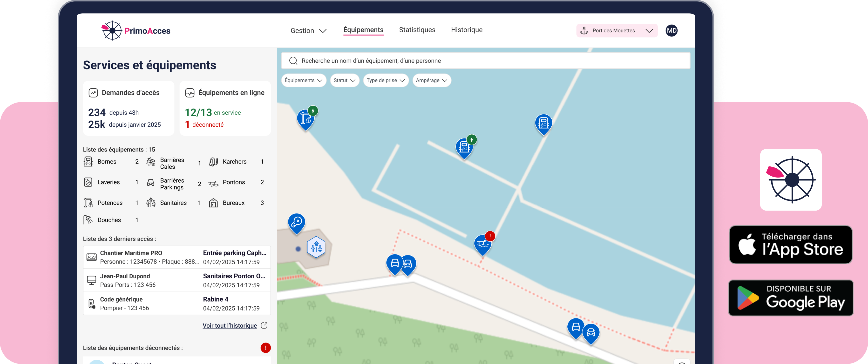Click the disconnected equipment red alert icon

265,348
